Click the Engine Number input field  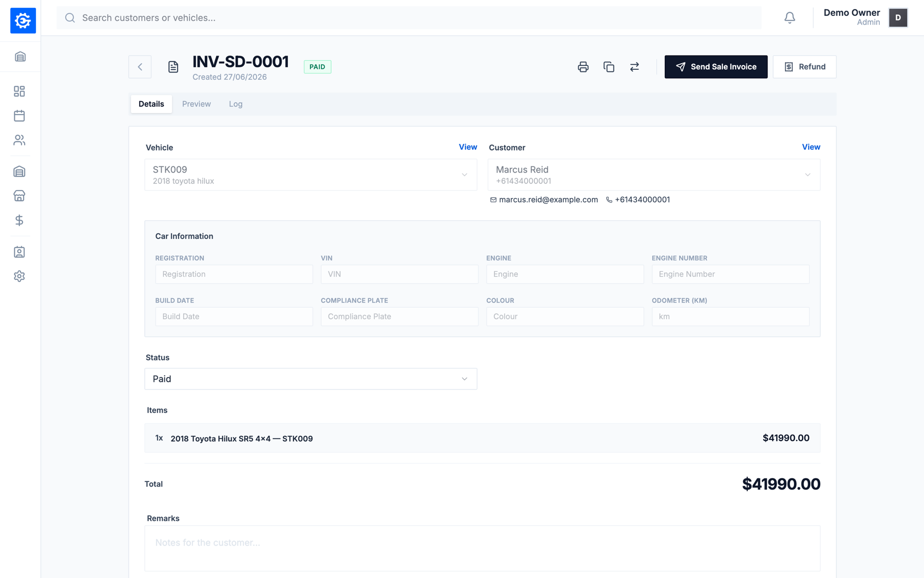click(730, 274)
